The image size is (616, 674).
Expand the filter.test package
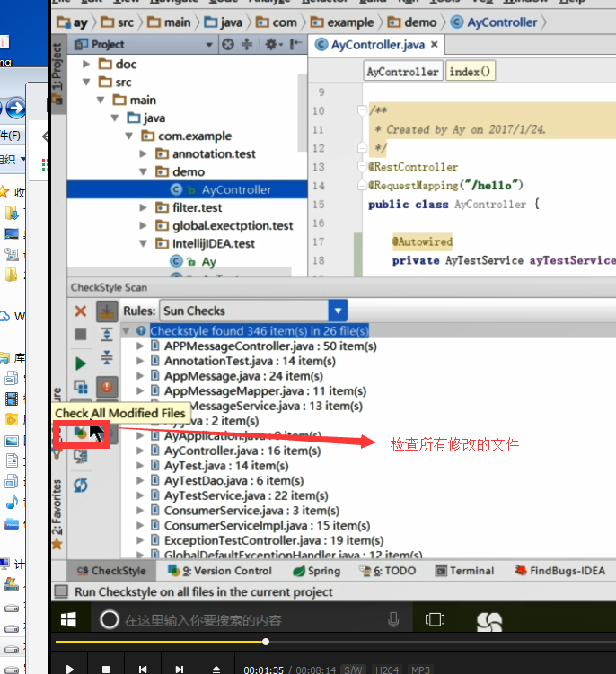click(144, 207)
